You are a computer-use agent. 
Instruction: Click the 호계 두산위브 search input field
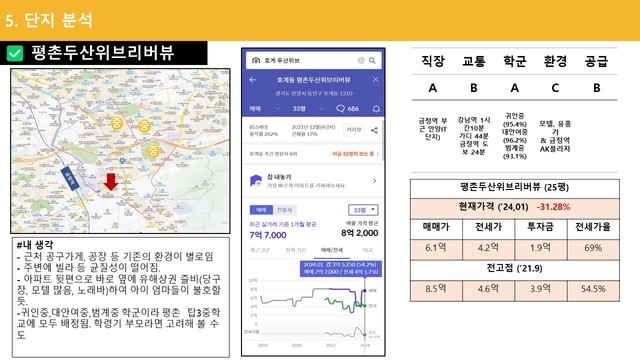pos(313,60)
